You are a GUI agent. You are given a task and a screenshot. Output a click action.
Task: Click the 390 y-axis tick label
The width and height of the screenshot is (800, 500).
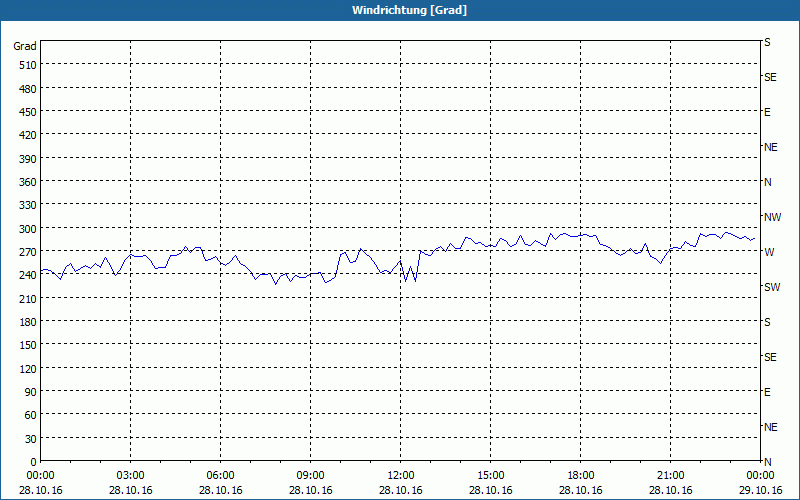point(28,158)
